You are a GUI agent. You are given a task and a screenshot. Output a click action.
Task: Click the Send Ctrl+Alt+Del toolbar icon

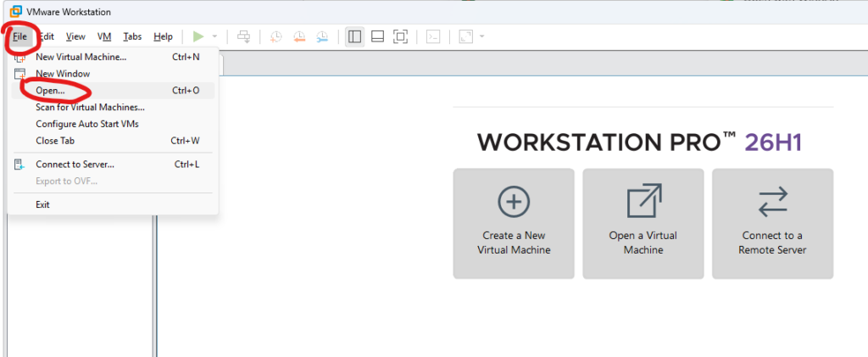243,36
